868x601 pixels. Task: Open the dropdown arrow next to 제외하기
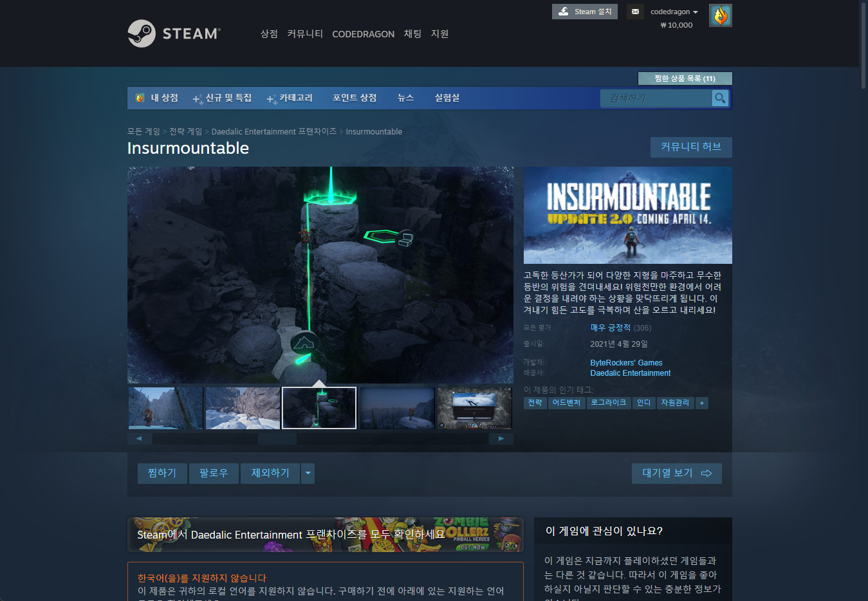(x=308, y=474)
